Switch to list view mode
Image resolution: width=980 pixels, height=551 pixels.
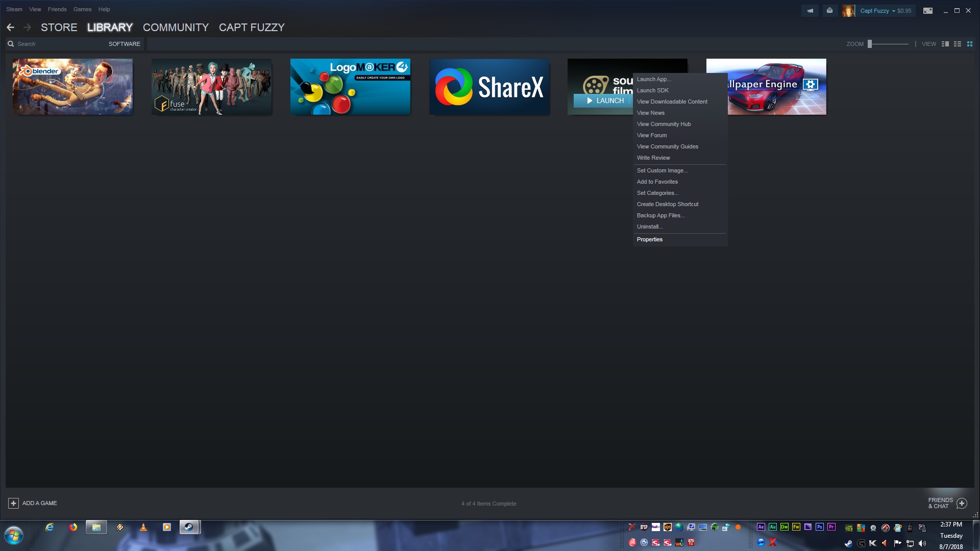958,44
